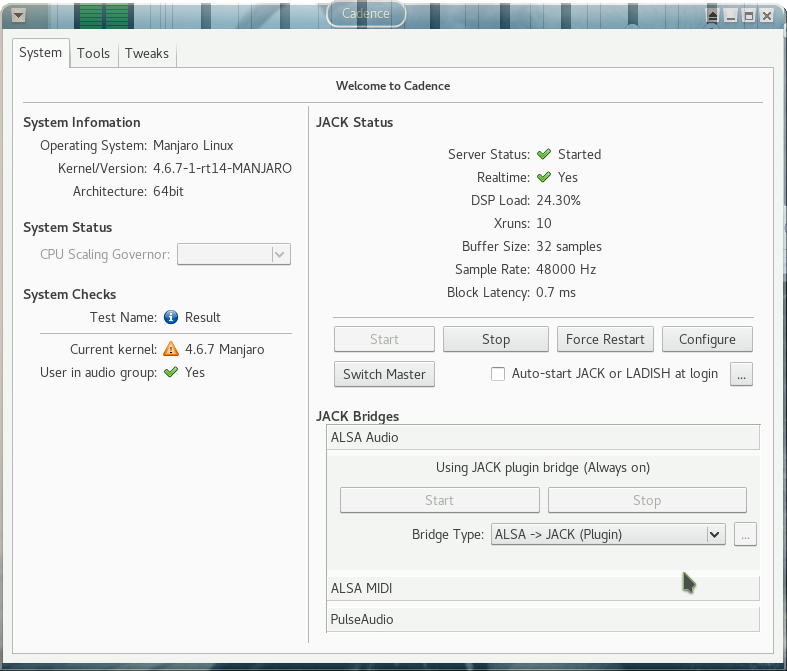The image size is (787, 671).
Task: Click the ALSA Audio bridge Stop button
Action: [647, 500]
